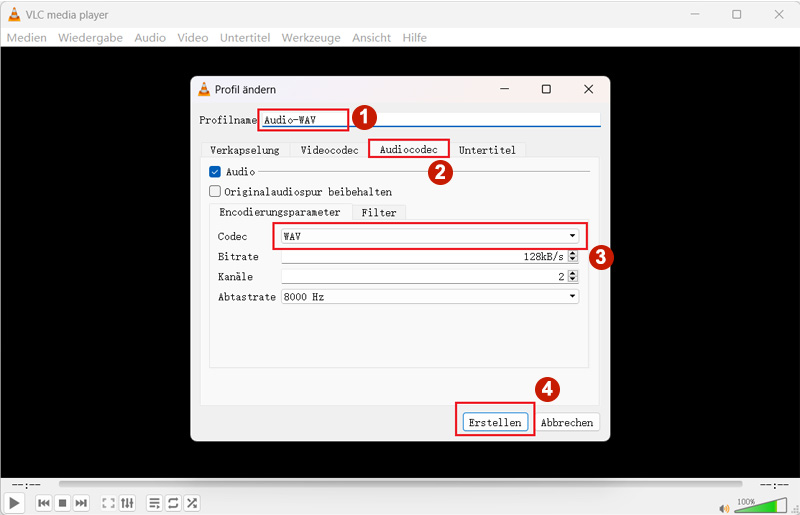Open the Abtastrate dropdown showing 8000 Hz
This screenshot has height=515, width=800.
coord(430,297)
